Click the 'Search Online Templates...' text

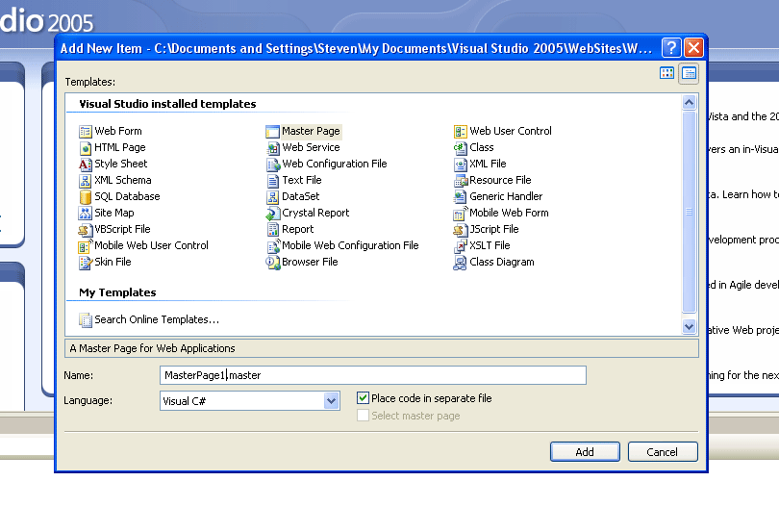point(157,319)
